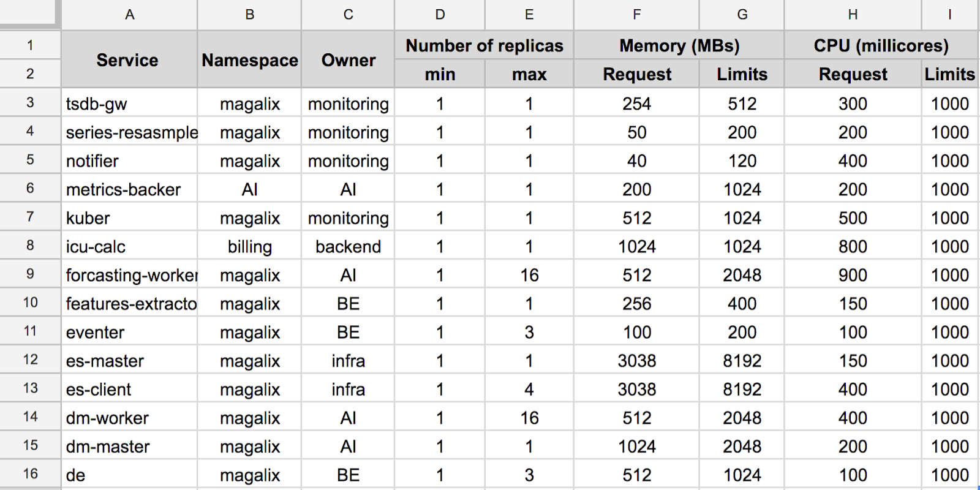Select column A header
Image resolution: width=980 pixels, height=490 pixels.
pos(129,15)
